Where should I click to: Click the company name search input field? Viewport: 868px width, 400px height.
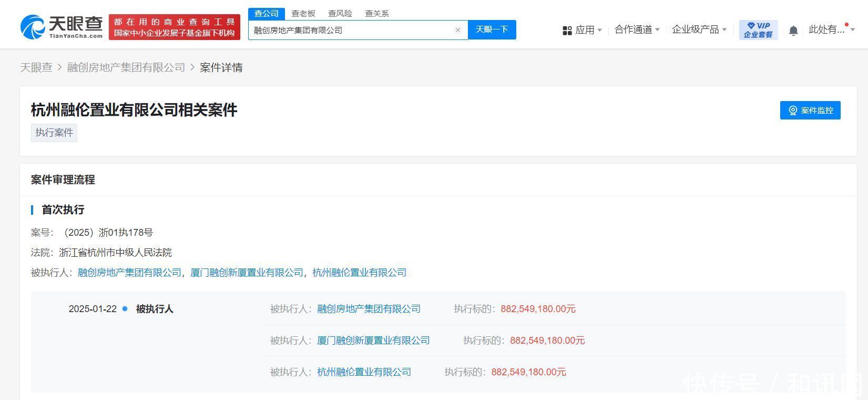click(x=352, y=30)
